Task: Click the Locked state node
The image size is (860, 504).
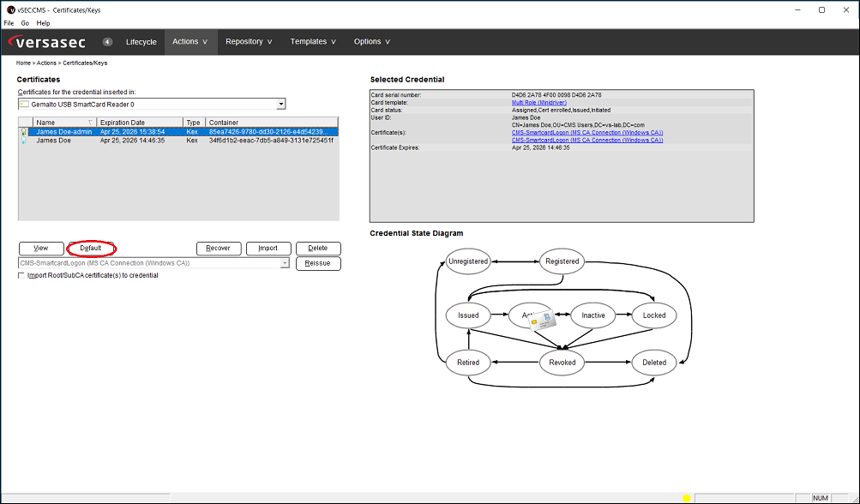Action: [653, 315]
